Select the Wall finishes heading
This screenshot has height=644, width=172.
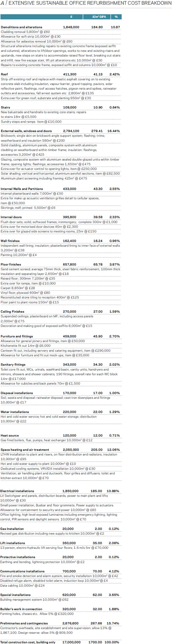(10, 241)
